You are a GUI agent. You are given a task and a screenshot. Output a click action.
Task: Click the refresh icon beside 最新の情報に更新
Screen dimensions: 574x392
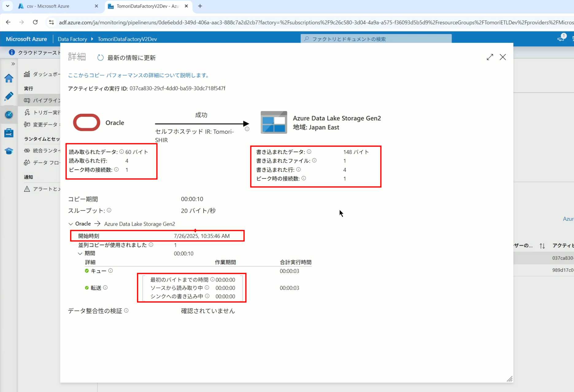(100, 58)
